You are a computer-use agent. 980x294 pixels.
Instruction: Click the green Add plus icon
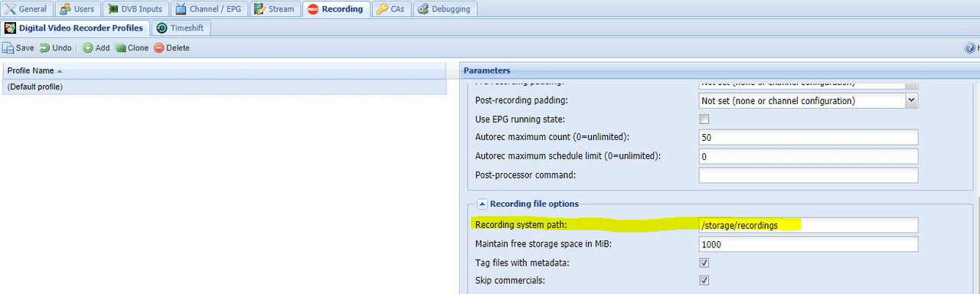(87, 47)
